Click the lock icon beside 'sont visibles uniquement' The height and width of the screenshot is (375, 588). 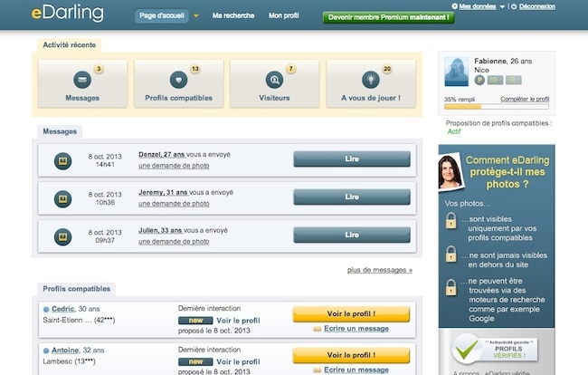[450, 220]
